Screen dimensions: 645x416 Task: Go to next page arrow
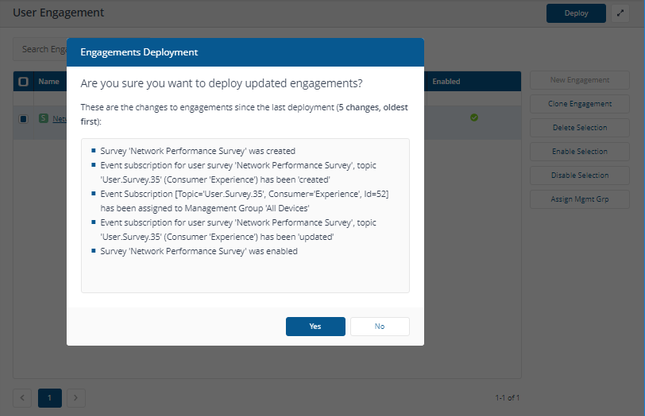76,398
